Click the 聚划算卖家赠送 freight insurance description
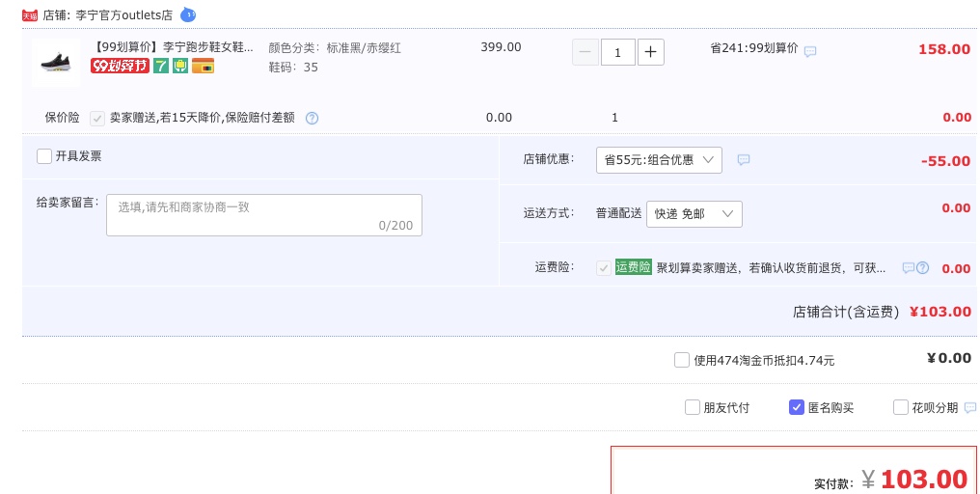 (771, 268)
